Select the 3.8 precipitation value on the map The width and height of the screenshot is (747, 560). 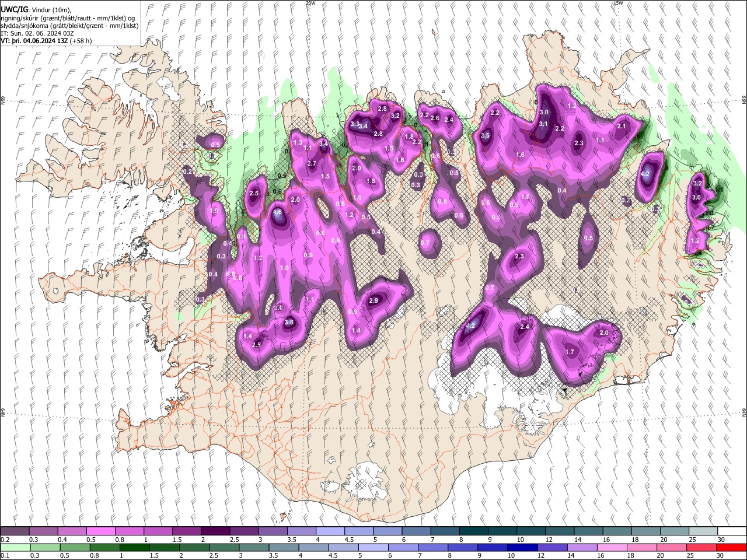[x=288, y=322]
